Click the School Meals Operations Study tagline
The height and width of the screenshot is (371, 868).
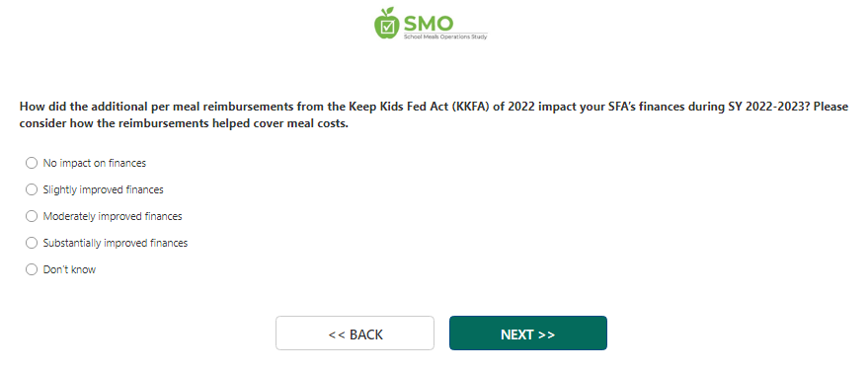445,36
